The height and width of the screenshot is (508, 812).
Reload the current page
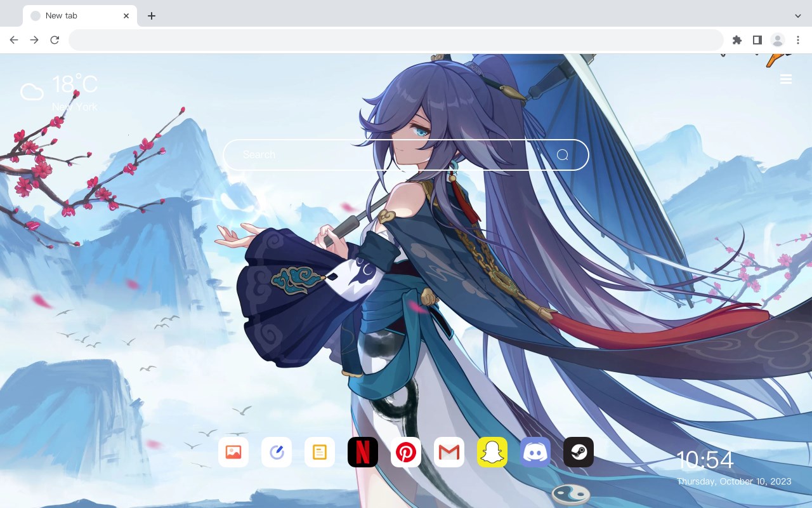pyautogui.click(x=55, y=40)
